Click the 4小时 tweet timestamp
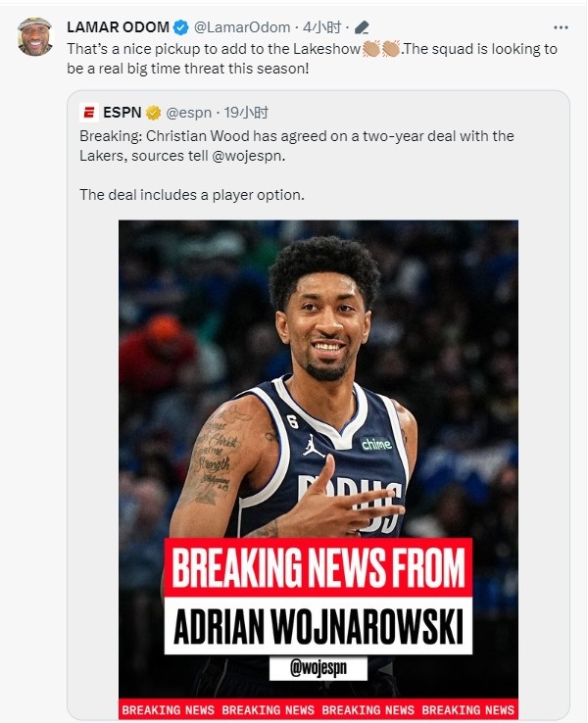 pos(321,27)
